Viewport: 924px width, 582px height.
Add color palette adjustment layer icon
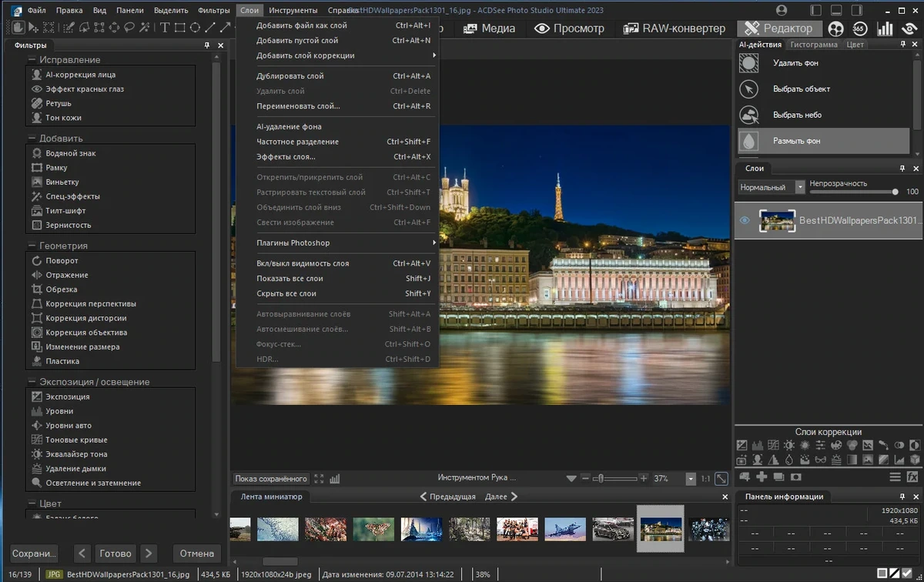[836, 445]
